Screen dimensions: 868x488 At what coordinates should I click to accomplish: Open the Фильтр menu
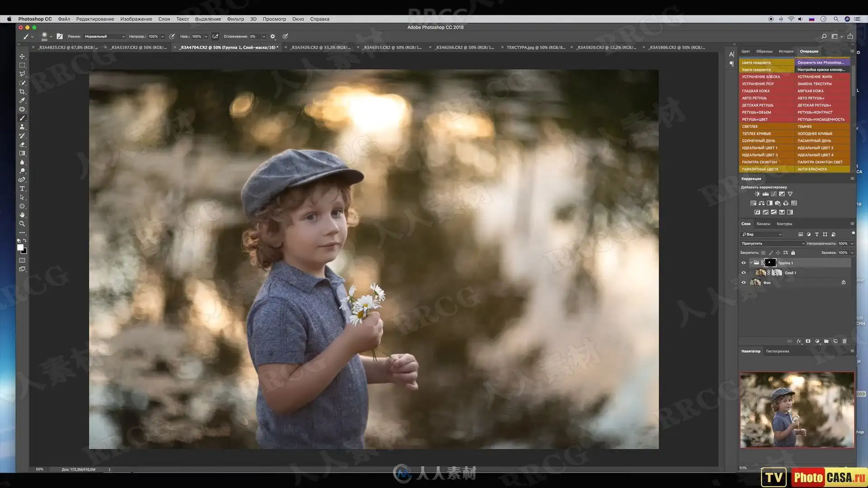click(x=235, y=19)
